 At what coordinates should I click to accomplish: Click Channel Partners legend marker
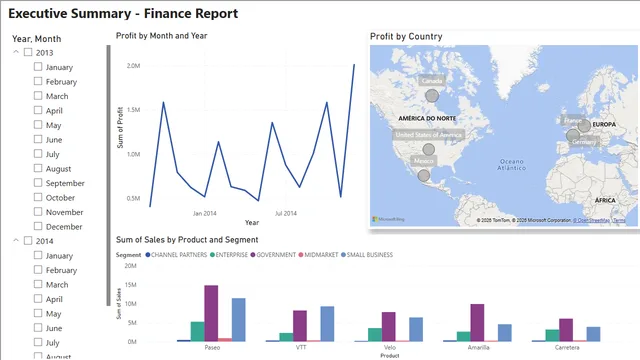pyautogui.click(x=148, y=255)
